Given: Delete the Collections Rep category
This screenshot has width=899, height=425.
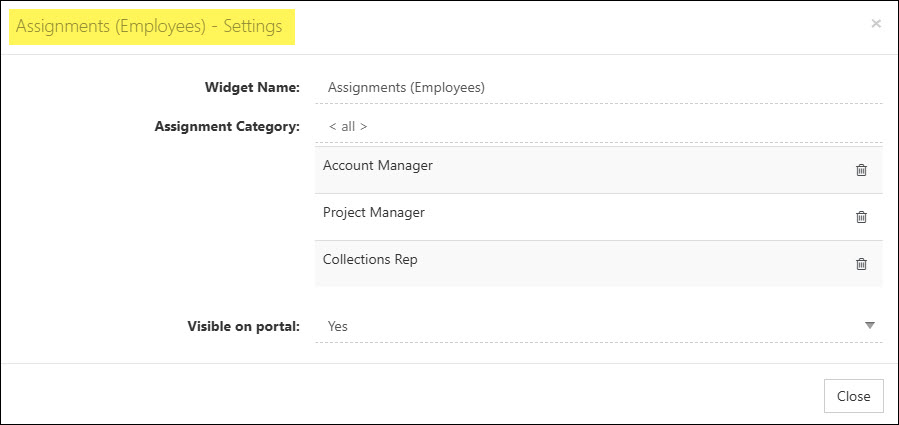Looking at the screenshot, I should [x=861, y=264].
